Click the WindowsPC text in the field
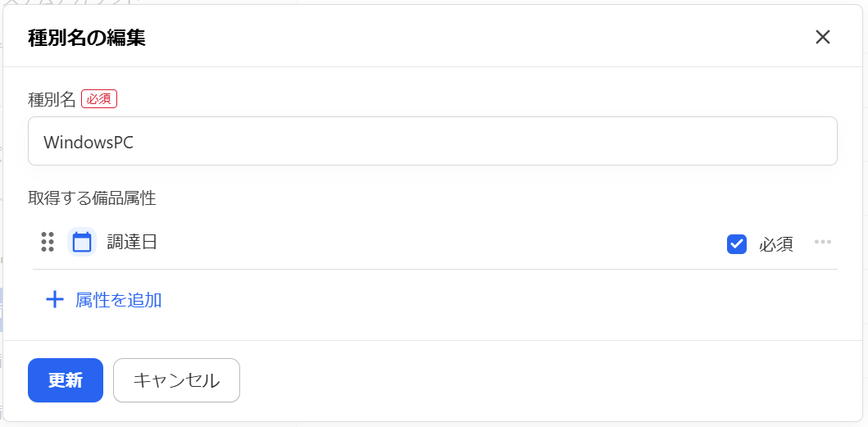The height and width of the screenshot is (427, 868). 89,143
